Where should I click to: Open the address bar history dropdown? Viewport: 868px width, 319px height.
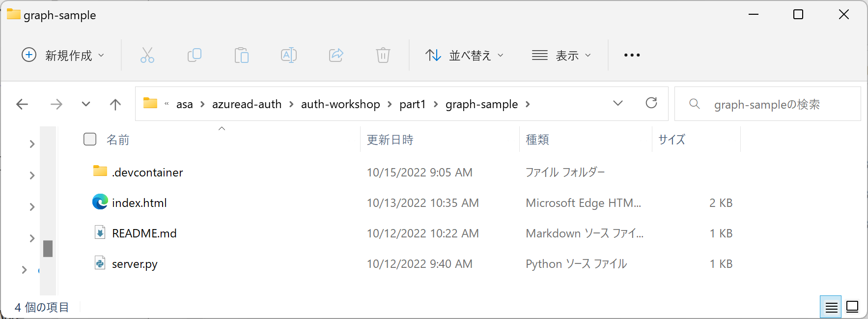617,104
